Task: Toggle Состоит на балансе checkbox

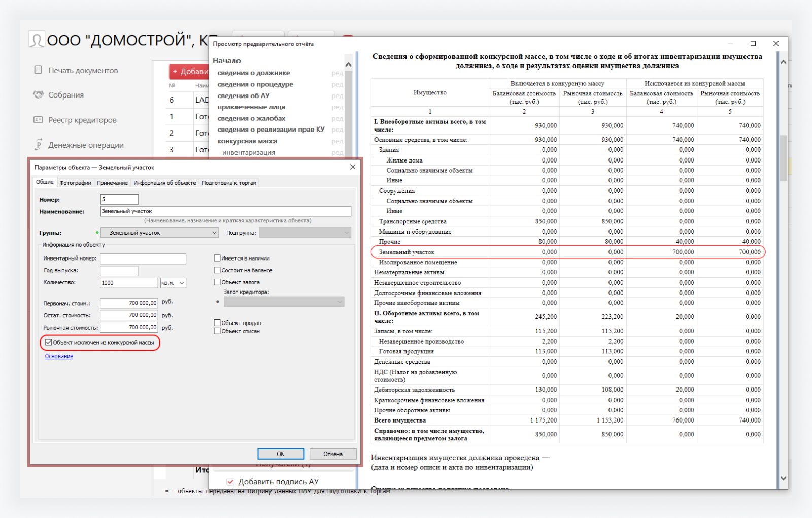Action: [x=217, y=270]
